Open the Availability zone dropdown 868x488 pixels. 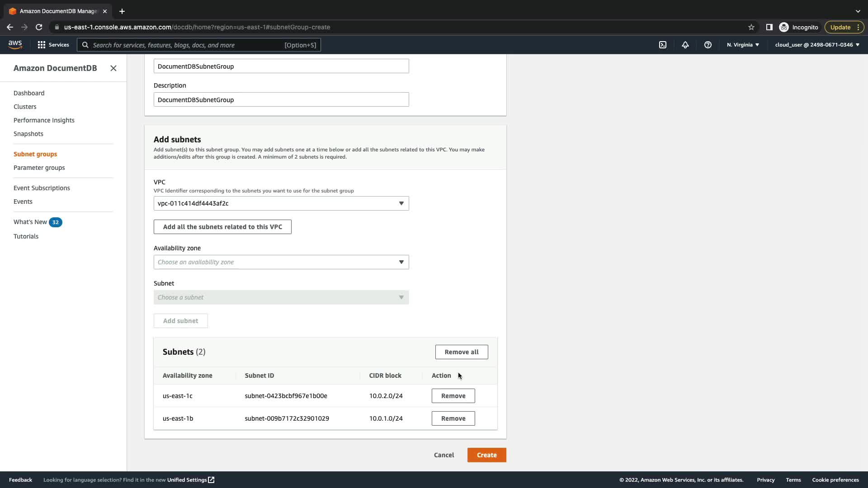coord(281,262)
